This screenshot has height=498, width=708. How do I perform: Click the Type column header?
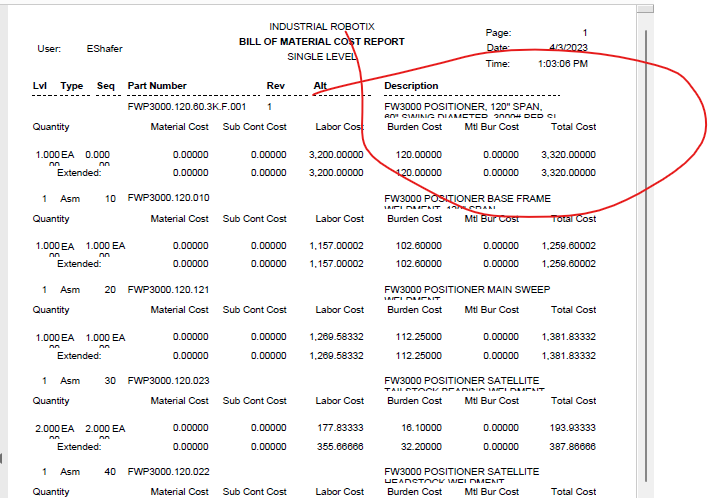(72, 86)
